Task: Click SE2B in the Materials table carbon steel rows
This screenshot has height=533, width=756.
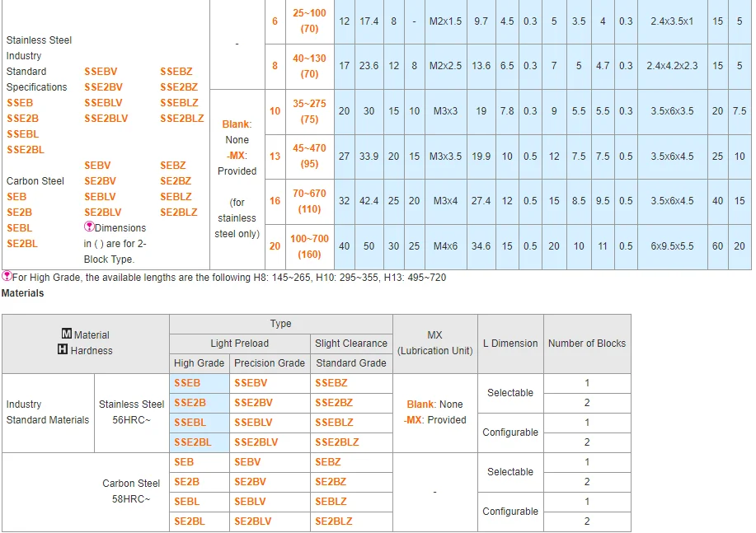Action: pyautogui.click(x=186, y=482)
